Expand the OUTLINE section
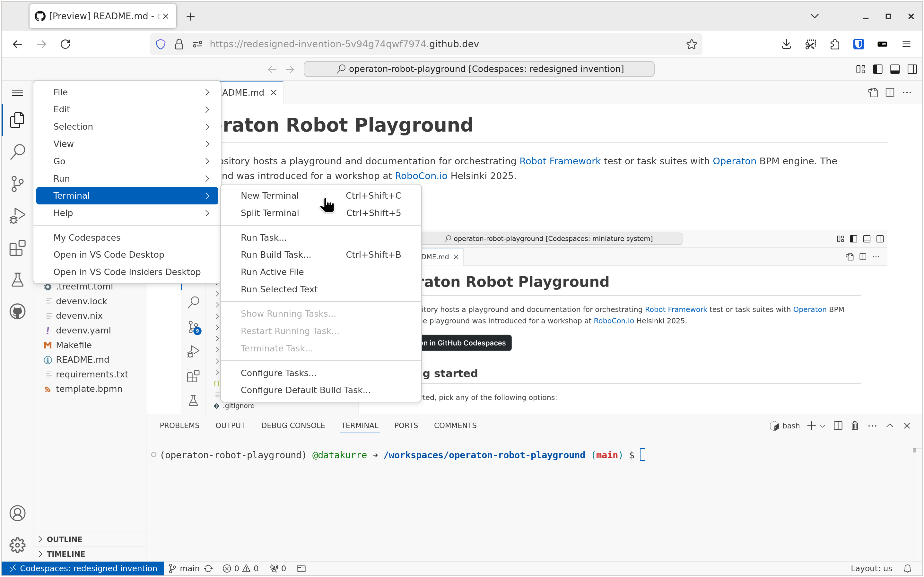Image resolution: width=924 pixels, height=577 pixels. click(90, 539)
